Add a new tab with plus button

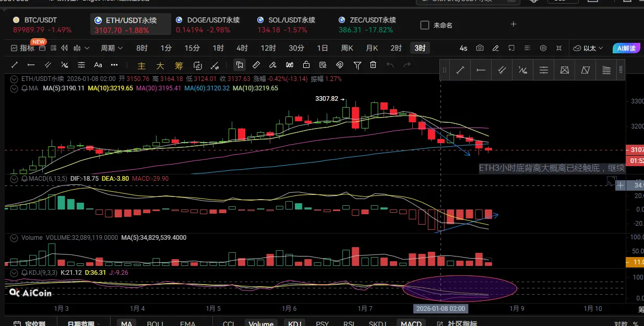[x=513, y=24]
